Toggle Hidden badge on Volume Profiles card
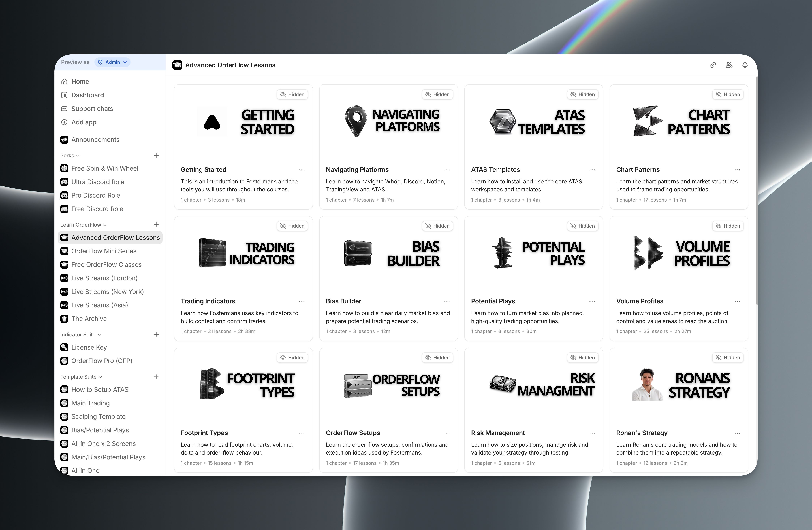This screenshot has width=812, height=530. click(x=728, y=226)
